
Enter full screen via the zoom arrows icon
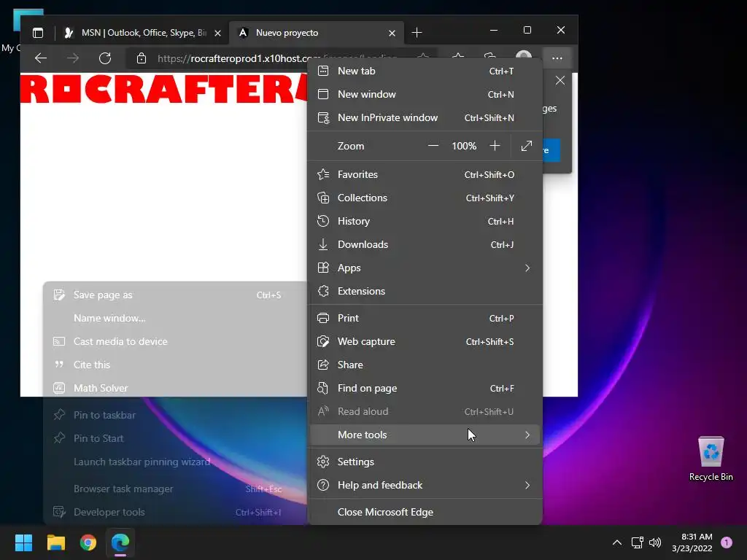pos(527,146)
